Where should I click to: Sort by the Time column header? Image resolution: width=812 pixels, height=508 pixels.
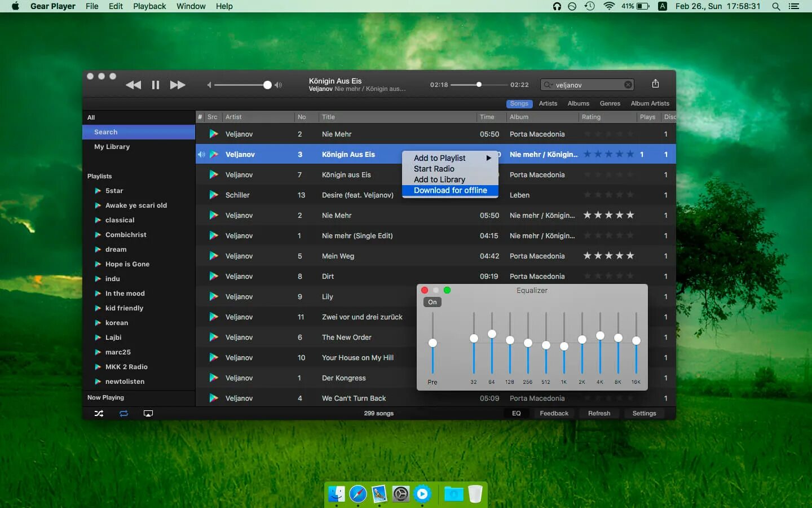491,117
